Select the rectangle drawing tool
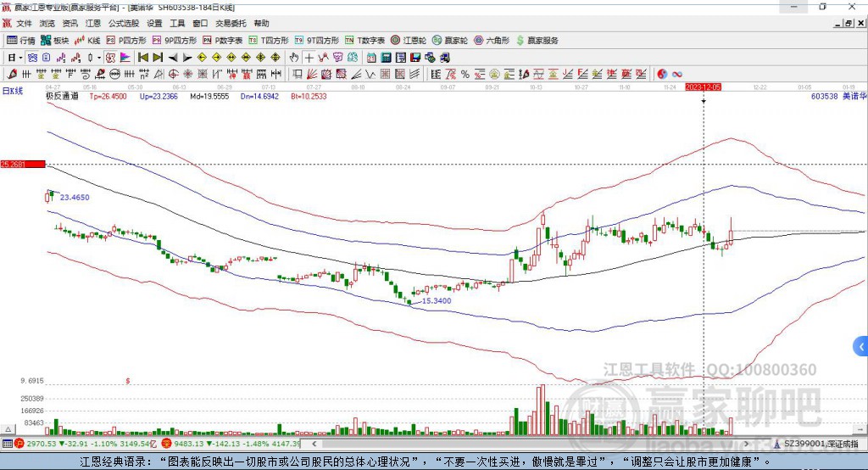 pos(298,74)
